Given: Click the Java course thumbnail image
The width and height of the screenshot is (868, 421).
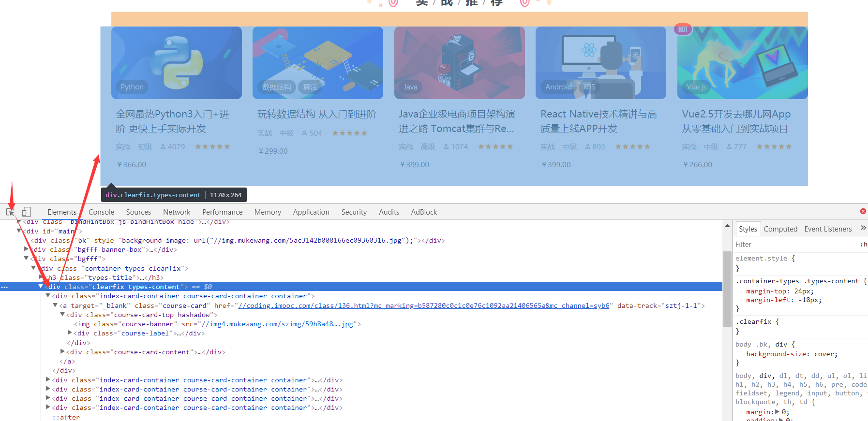Looking at the screenshot, I should click(x=460, y=63).
